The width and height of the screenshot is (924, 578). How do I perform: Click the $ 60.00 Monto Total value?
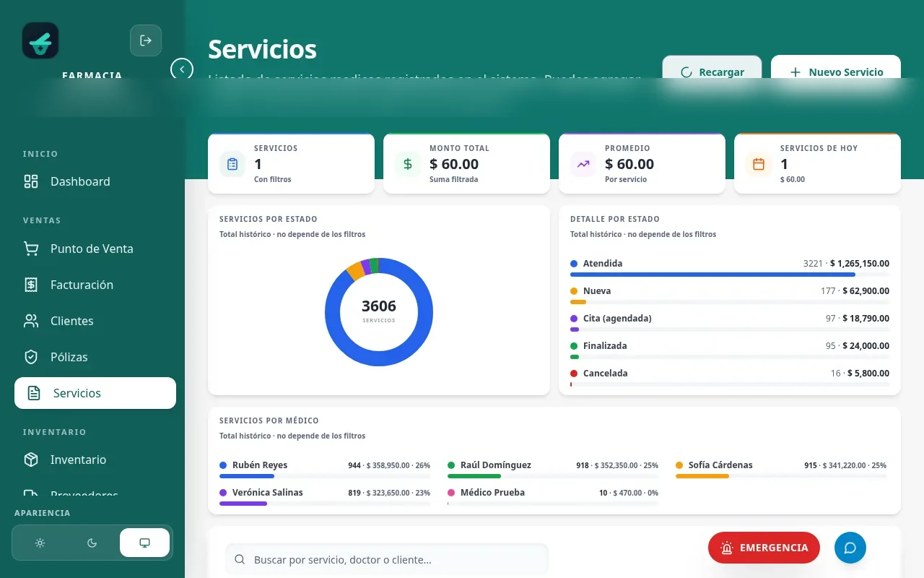[x=454, y=164]
